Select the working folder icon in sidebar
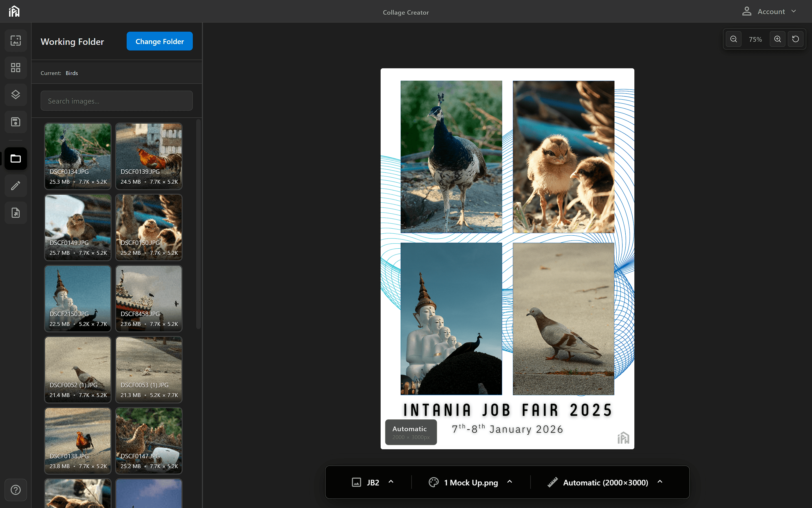The width and height of the screenshot is (812, 508). (x=16, y=159)
